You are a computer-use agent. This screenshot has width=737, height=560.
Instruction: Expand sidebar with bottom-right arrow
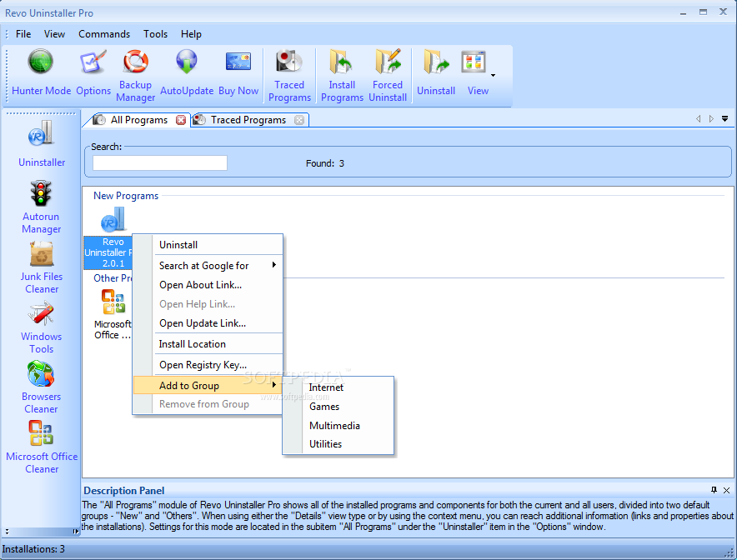point(76,532)
